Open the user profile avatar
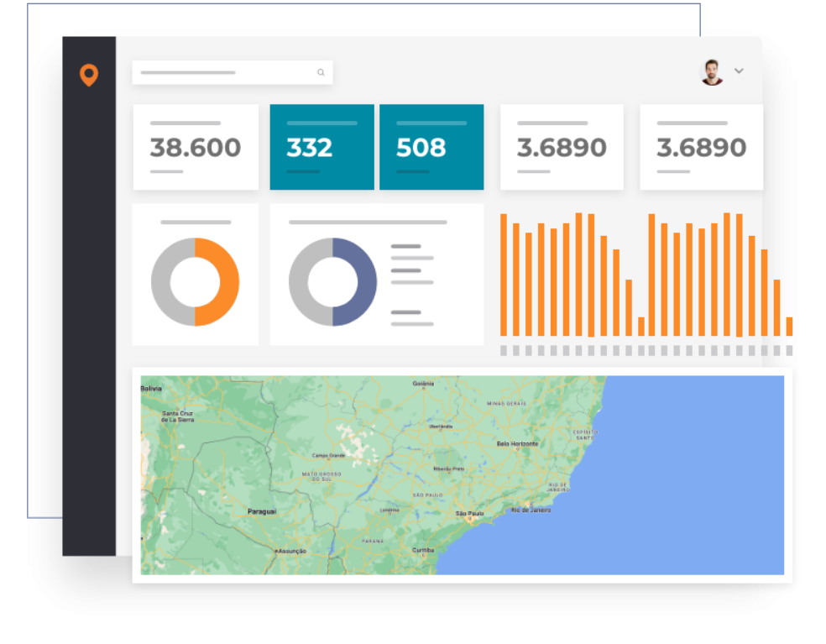Screen dimensions: 826x644 tap(712, 72)
